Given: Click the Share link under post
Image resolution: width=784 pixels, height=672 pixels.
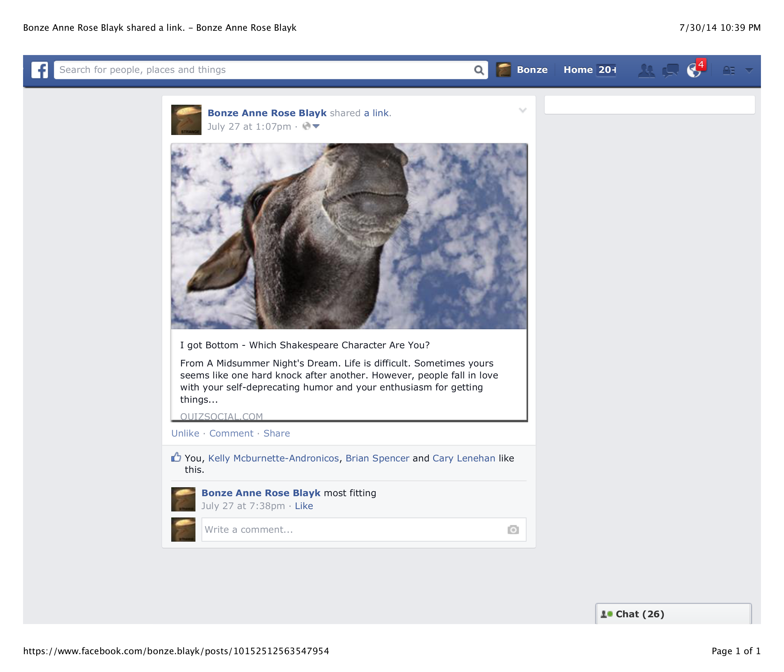Looking at the screenshot, I should (x=277, y=433).
